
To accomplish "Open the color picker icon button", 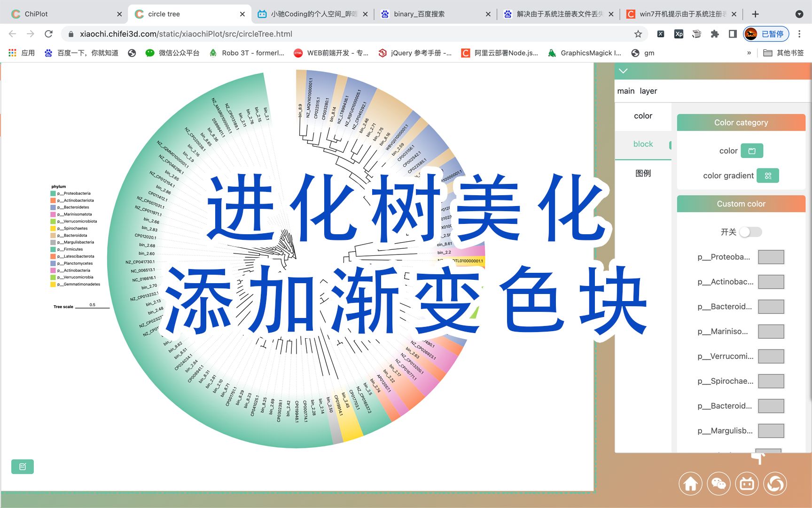I will click(x=752, y=151).
